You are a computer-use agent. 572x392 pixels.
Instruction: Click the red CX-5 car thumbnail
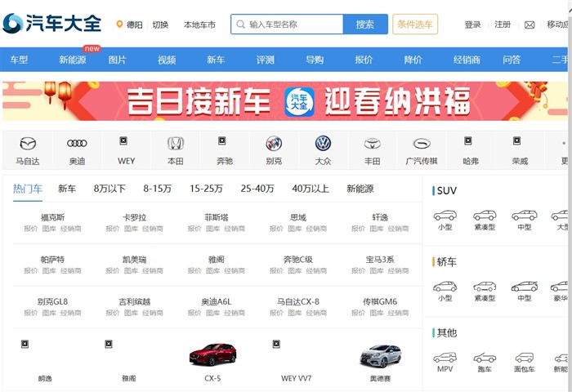point(212,354)
